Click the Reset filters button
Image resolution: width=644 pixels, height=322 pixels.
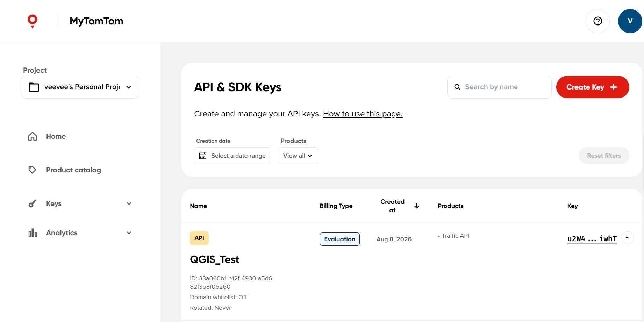coord(604,156)
